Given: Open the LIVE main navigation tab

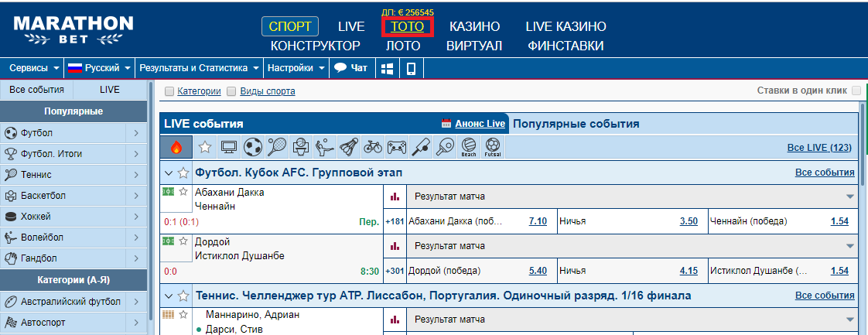Looking at the screenshot, I should [351, 26].
